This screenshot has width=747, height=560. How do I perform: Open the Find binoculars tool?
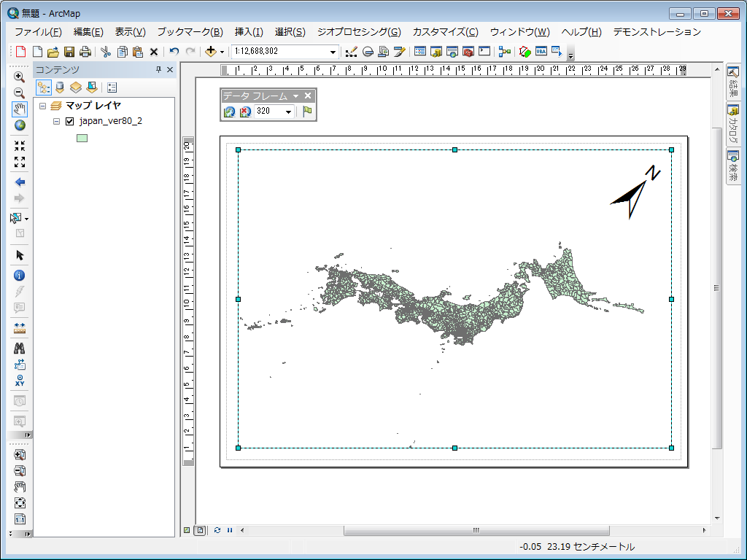tap(20, 348)
